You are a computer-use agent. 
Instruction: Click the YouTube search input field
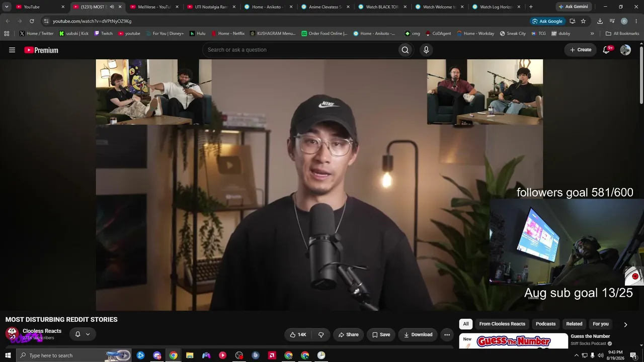click(x=301, y=50)
